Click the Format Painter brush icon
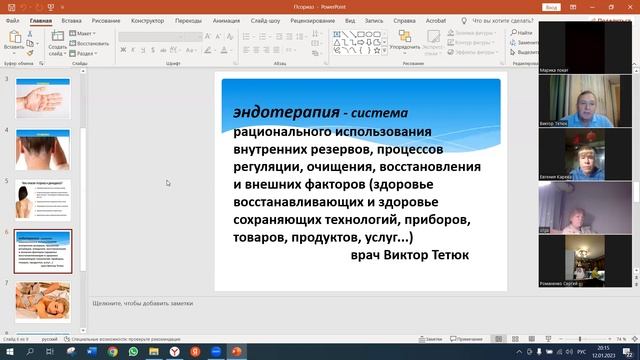Image resolution: width=640 pixels, height=360 pixels. (30, 53)
